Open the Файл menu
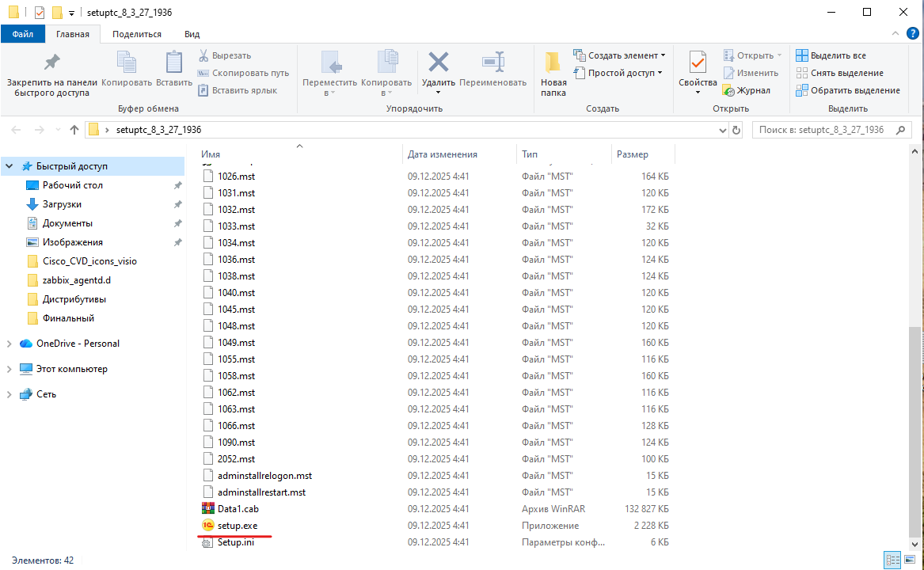This screenshot has width=924, height=570. click(22, 34)
